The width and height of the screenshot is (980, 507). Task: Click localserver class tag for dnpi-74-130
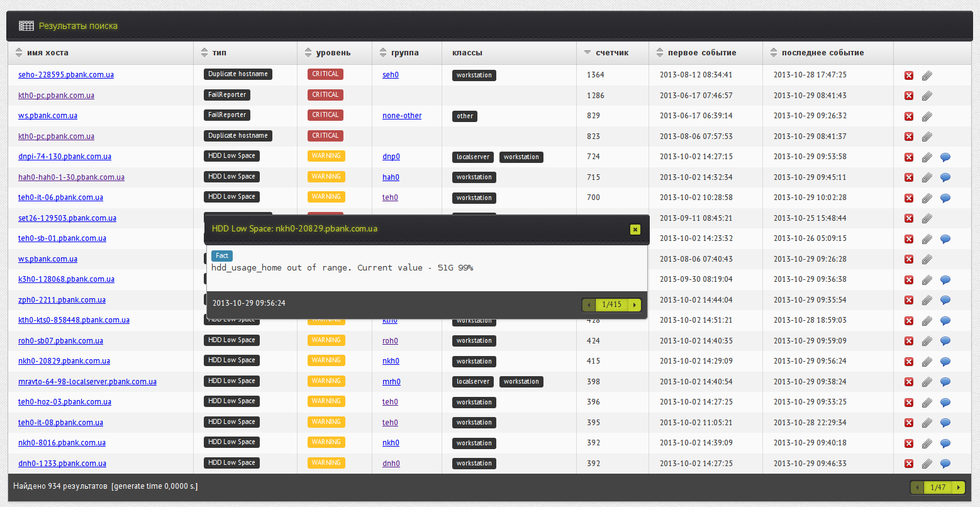473,157
